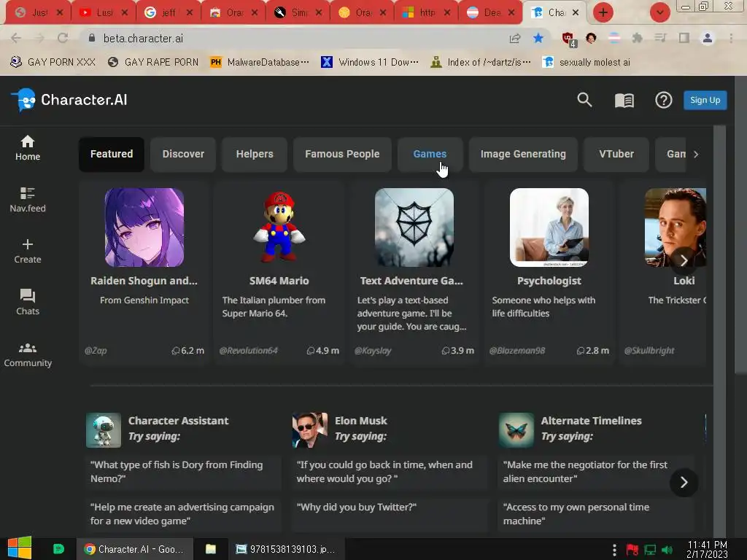The height and width of the screenshot is (560, 747).
Task: Open Community in the sidebar
Action: pos(28,355)
